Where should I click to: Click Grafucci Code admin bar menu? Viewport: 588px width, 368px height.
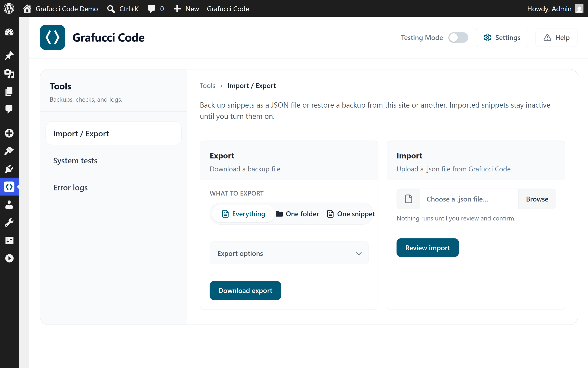coord(228,9)
